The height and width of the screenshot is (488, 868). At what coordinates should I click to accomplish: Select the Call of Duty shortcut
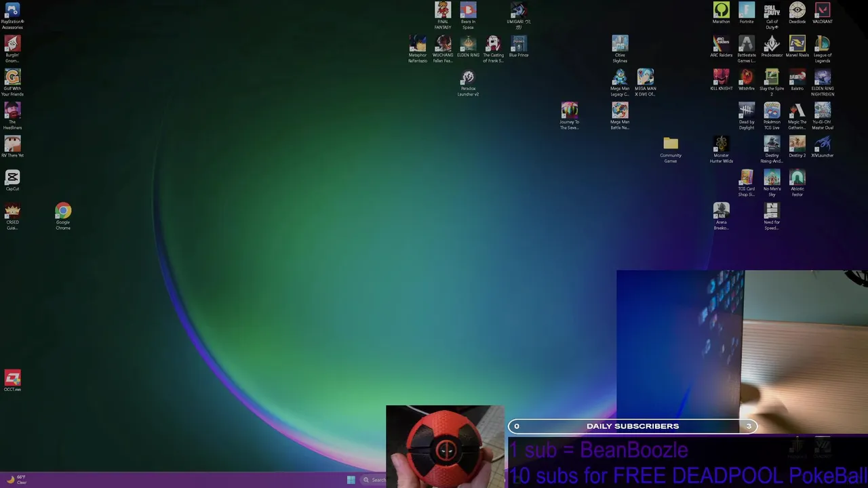[772, 16]
